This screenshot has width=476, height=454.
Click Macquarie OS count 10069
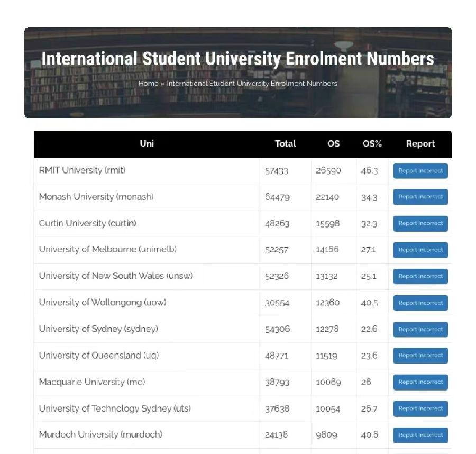coord(328,383)
